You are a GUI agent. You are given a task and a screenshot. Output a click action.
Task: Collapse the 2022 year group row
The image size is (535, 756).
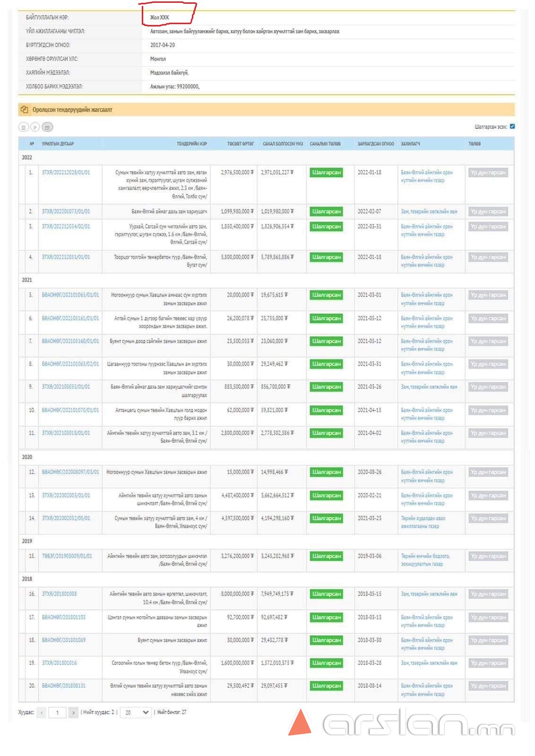[27, 157]
